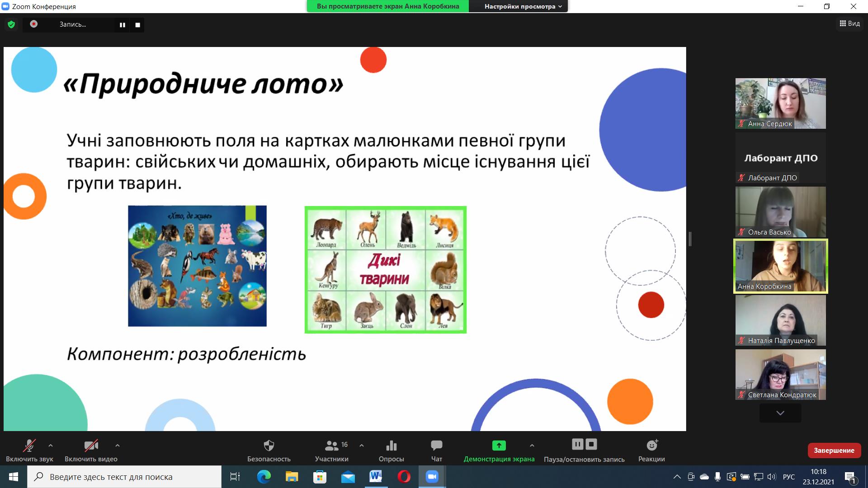Image resolution: width=868 pixels, height=488 pixels.
Task: Click the Meet Now camera tray icon
Action: (691, 477)
